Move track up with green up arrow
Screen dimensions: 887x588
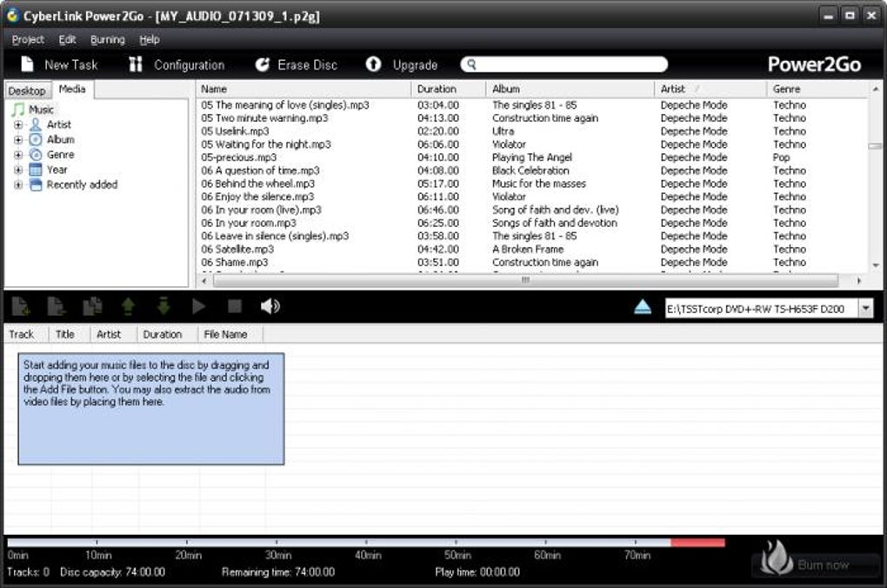point(129,306)
